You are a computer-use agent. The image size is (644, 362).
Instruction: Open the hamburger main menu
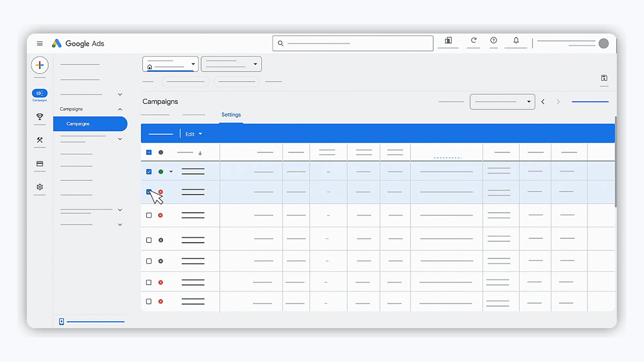pyautogui.click(x=40, y=44)
